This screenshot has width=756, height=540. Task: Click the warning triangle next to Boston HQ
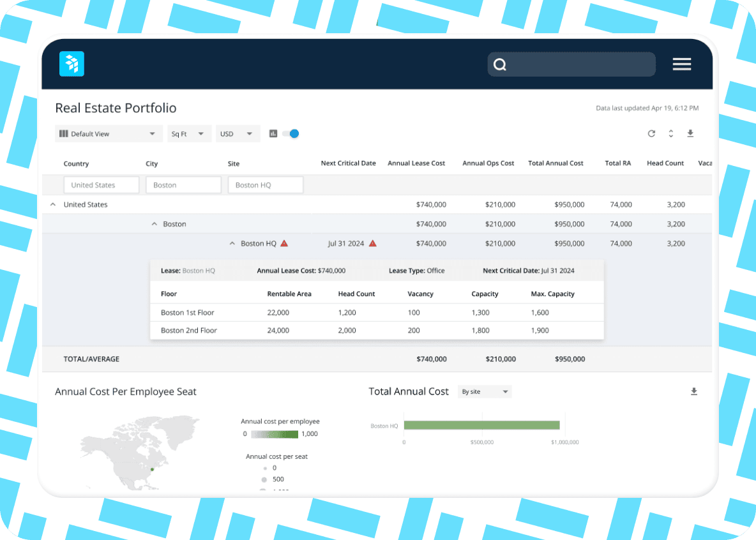tap(284, 243)
